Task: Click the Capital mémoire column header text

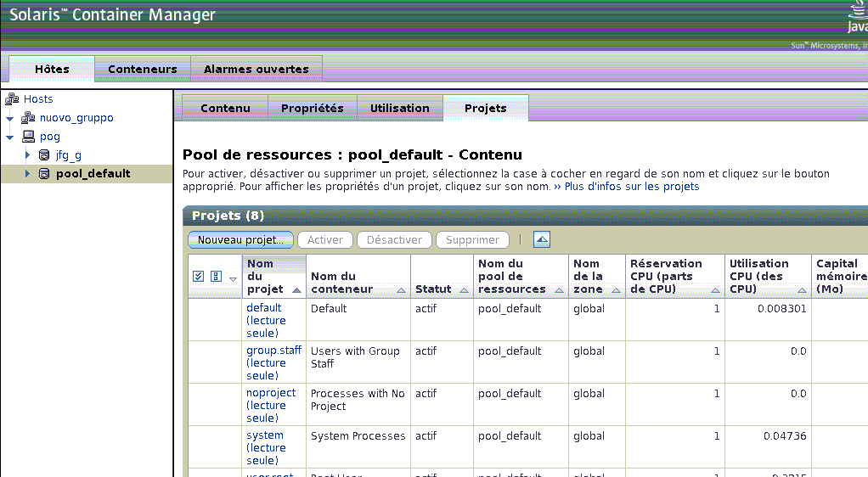Action: coord(842,276)
